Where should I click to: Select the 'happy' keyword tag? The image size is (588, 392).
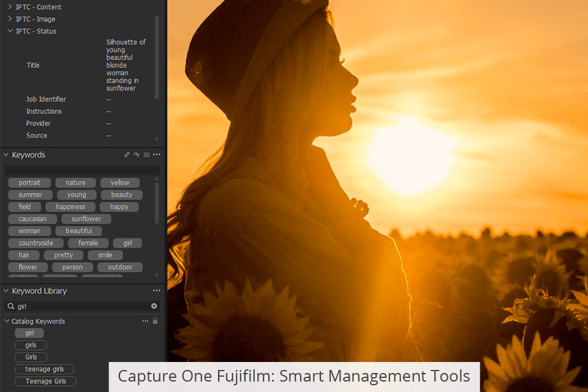click(x=119, y=206)
